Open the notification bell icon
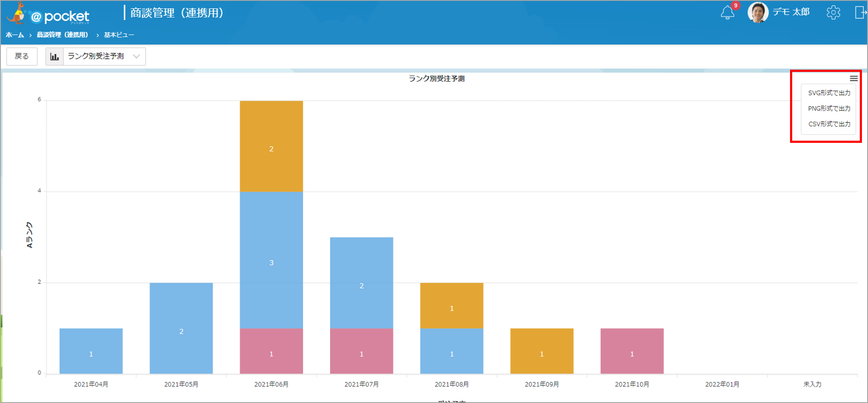Image resolution: width=868 pixels, height=403 pixels. pyautogui.click(x=728, y=13)
